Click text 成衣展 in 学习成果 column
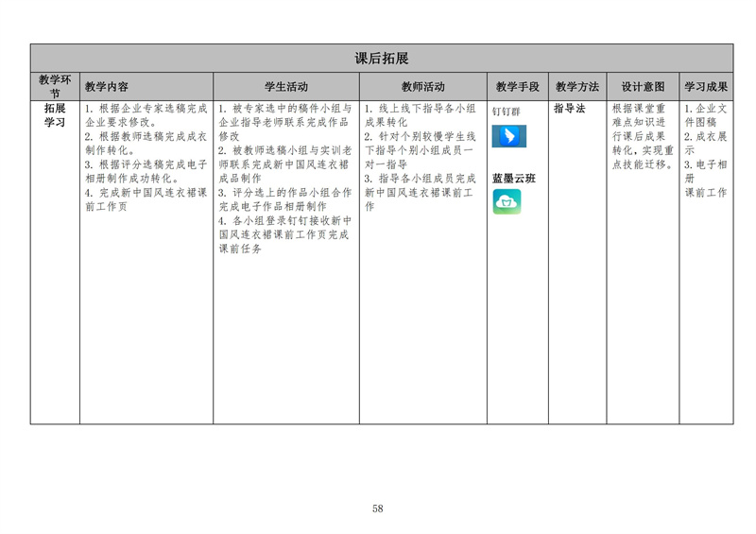Screen dimensions: 756x534 tap(712, 136)
